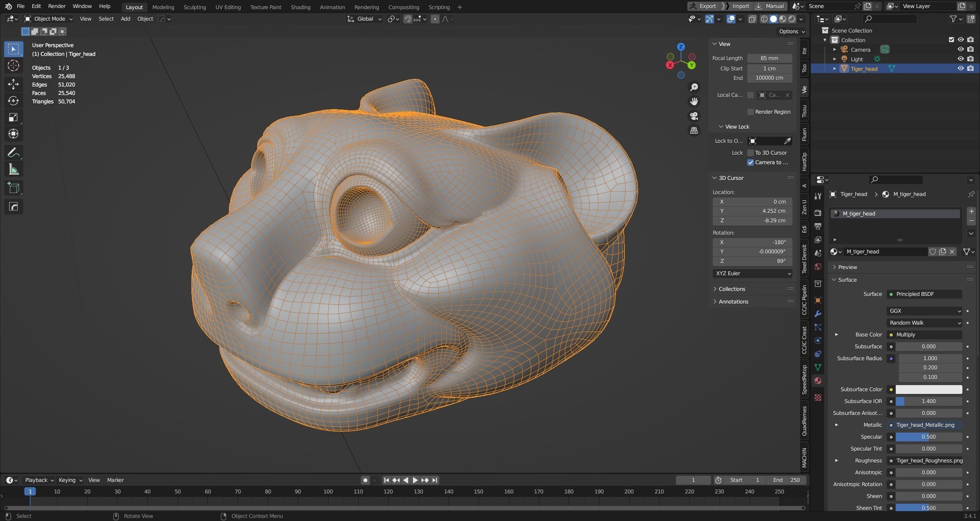The height and width of the screenshot is (521, 980).
Task: Open the Object Data properties tab
Action: tap(818, 367)
